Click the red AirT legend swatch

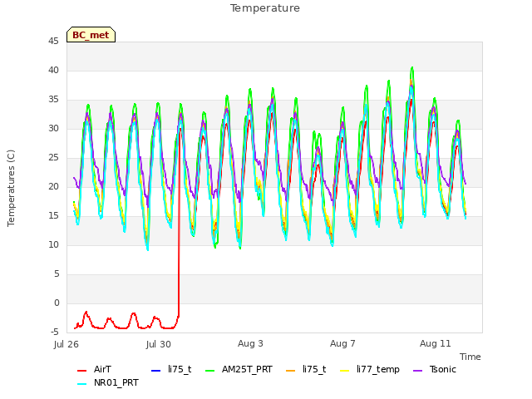[81, 370]
